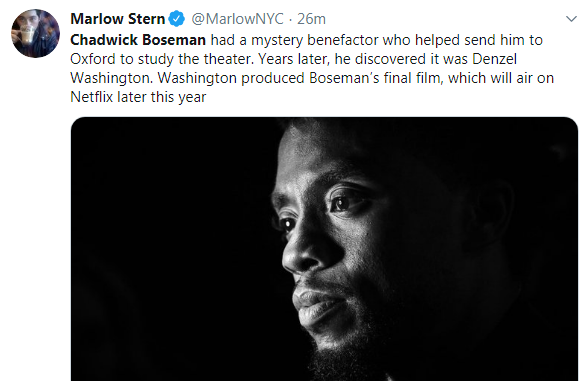Click "Netflix later this year" text line
This screenshot has width=582, height=381.
click(138, 97)
